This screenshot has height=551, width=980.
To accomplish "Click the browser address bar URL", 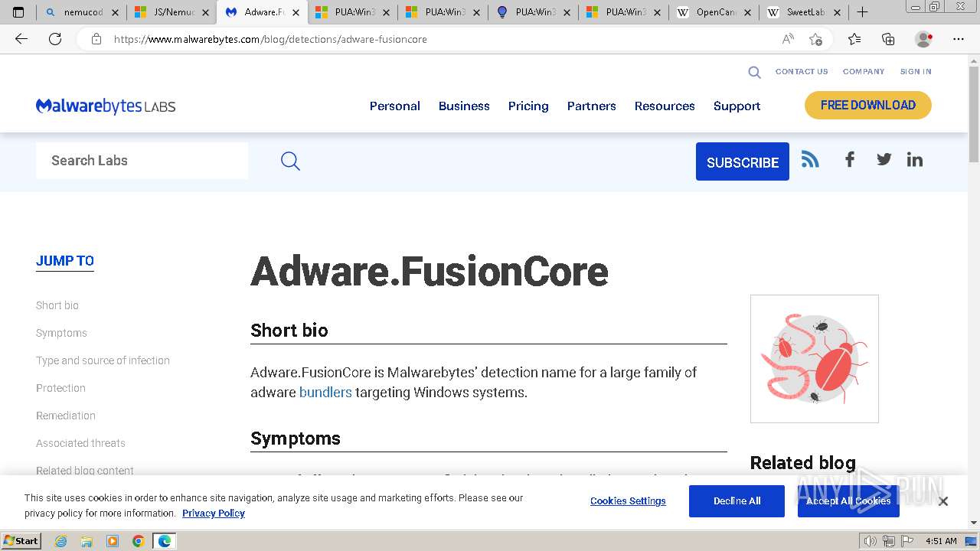I will coord(270,39).
